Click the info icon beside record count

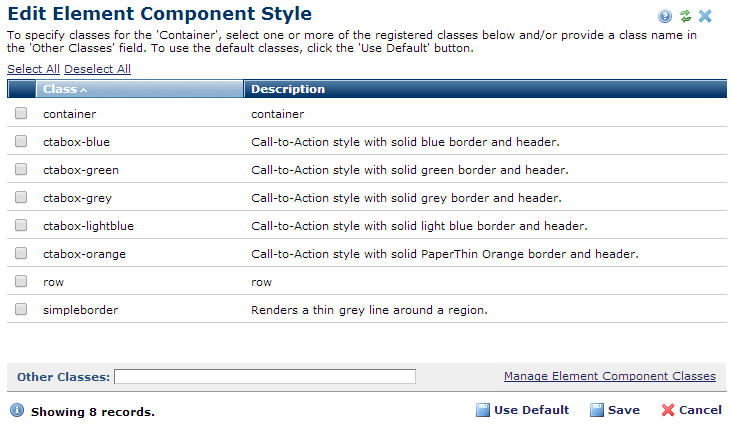tap(17, 410)
